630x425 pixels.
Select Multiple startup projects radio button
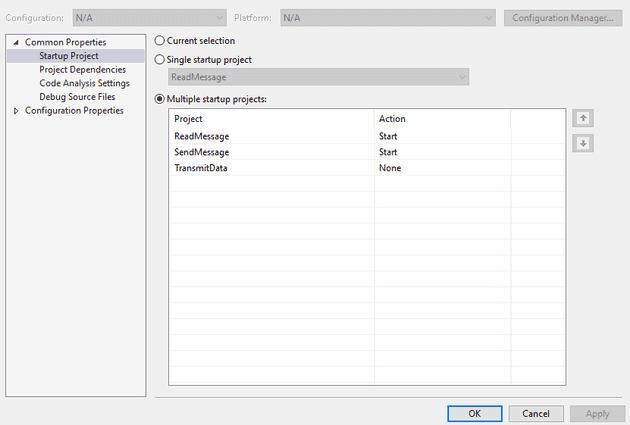(x=160, y=99)
